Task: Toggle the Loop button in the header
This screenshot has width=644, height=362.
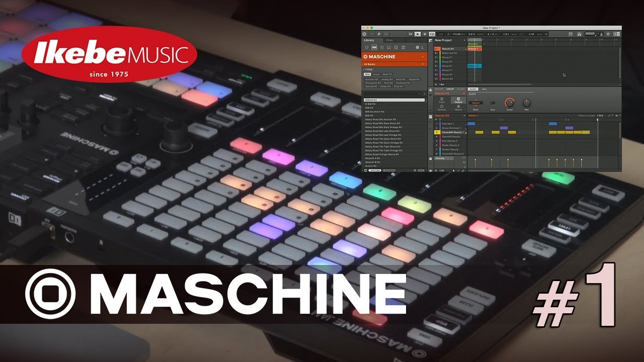Action: tap(432, 34)
